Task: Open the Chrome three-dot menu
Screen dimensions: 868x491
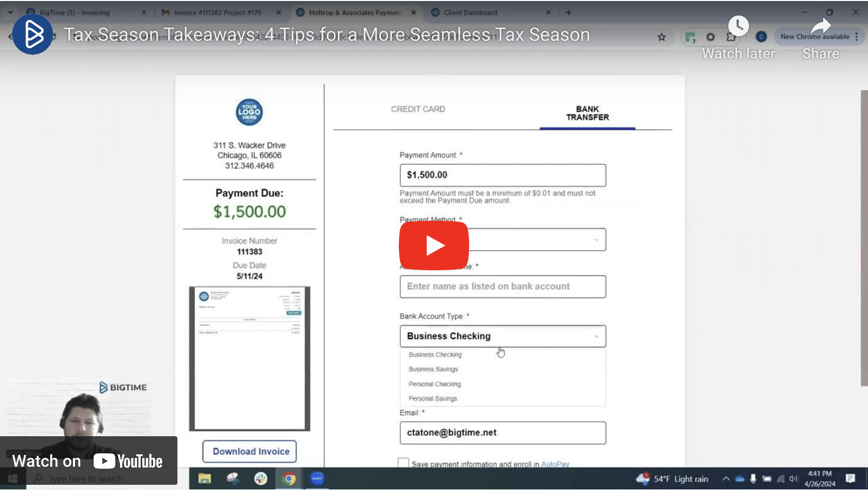Action: (x=857, y=37)
